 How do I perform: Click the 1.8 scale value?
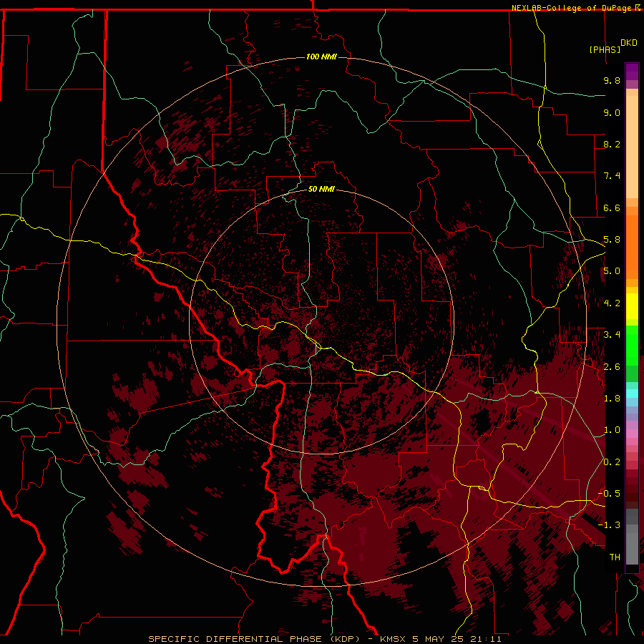(612, 399)
